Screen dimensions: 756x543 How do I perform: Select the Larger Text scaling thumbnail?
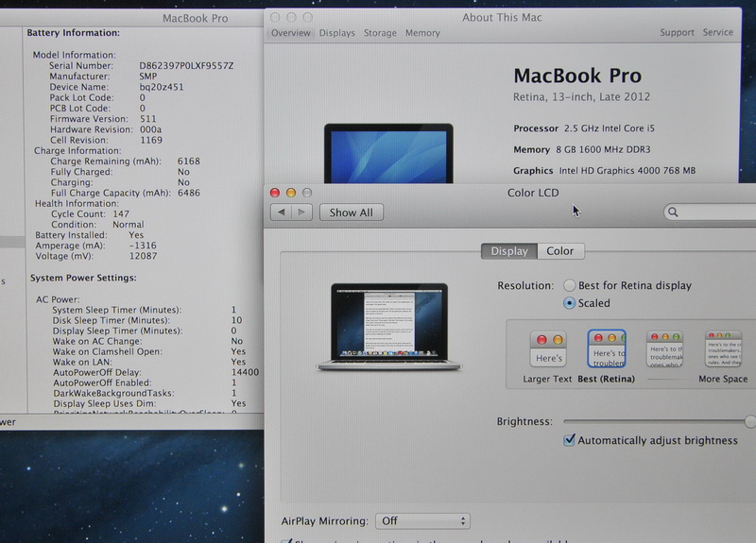point(549,348)
